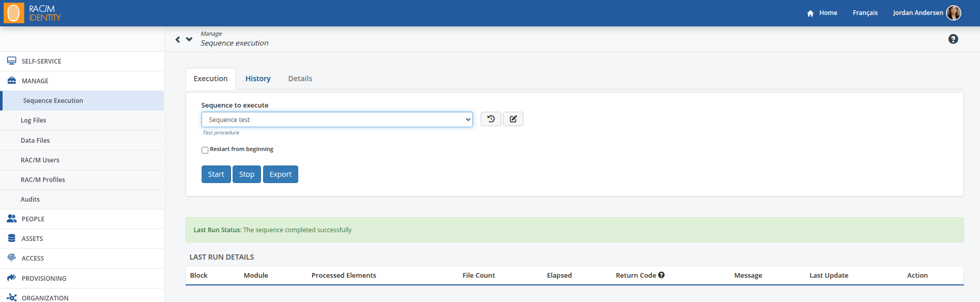Open Log Files in sidebar
Image resolution: width=980 pixels, height=302 pixels.
[82, 120]
